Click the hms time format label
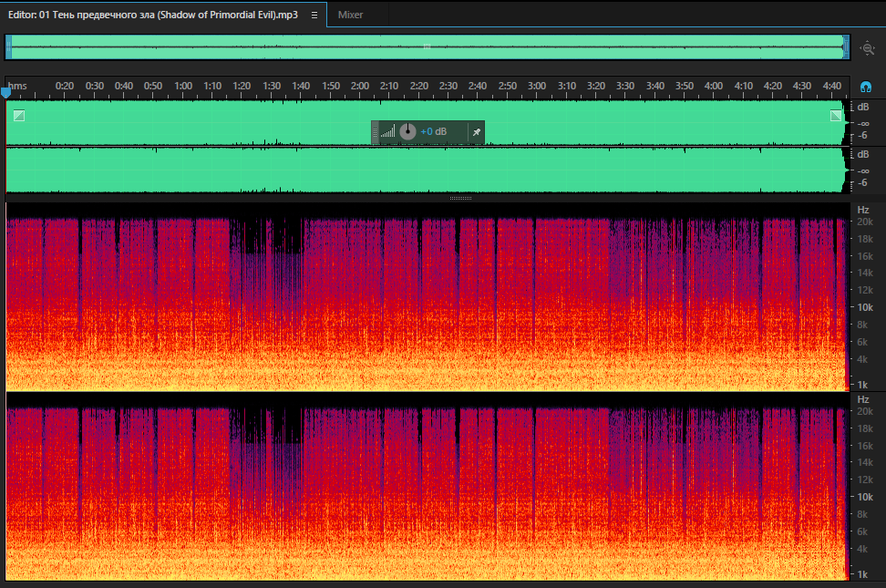Image resolution: width=886 pixels, height=588 pixels. coord(17,86)
